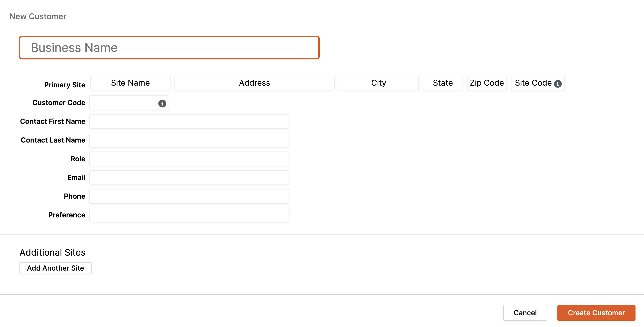This screenshot has height=327, width=644.
Task: Submit with Create Customer button
Action: tap(596, 313)
